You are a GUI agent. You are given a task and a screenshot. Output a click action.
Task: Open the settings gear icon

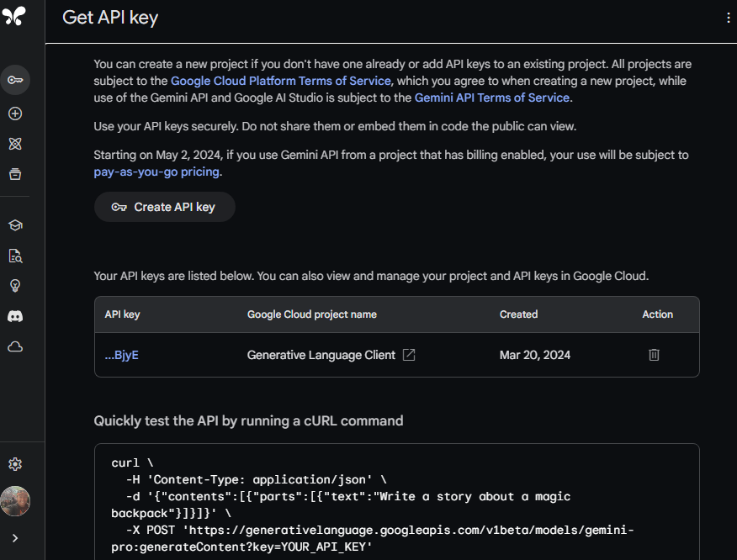15,464
